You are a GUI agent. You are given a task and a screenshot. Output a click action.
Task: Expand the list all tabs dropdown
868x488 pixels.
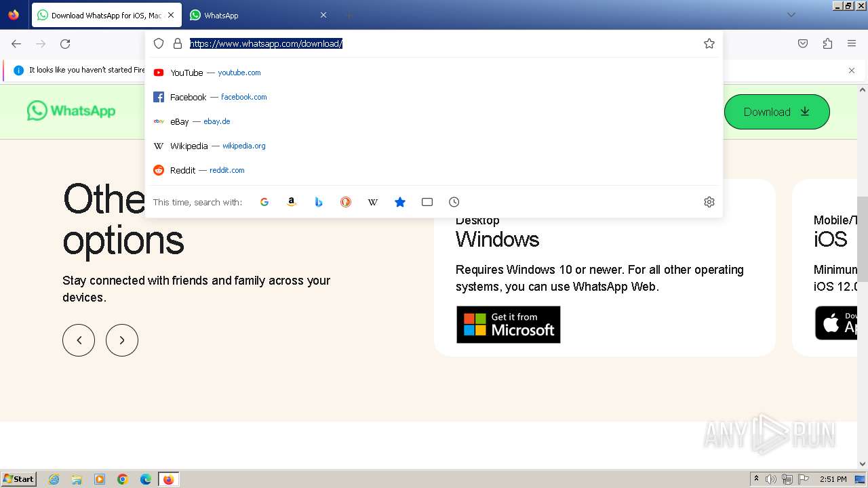click(x=791, y=15)
